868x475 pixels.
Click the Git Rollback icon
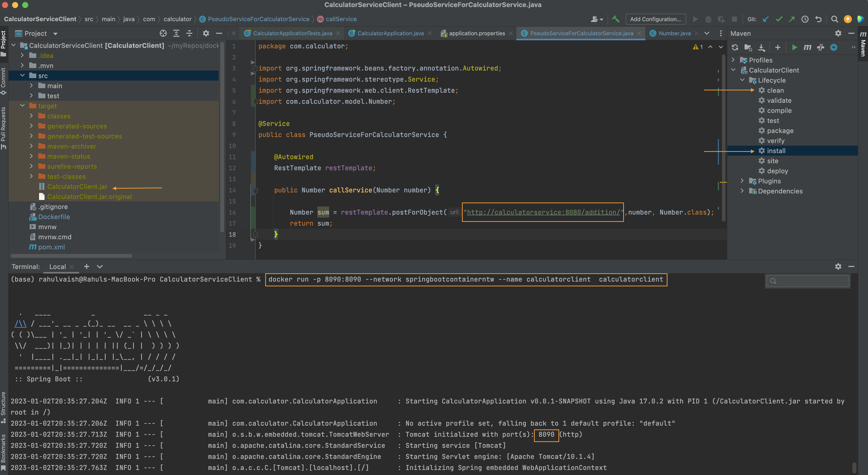(x=818, y=19)
